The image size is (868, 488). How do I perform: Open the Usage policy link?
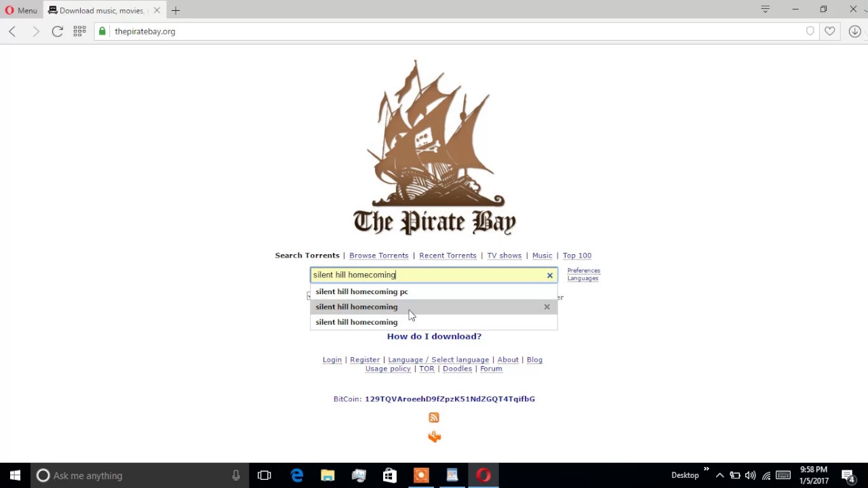[388, 369]
